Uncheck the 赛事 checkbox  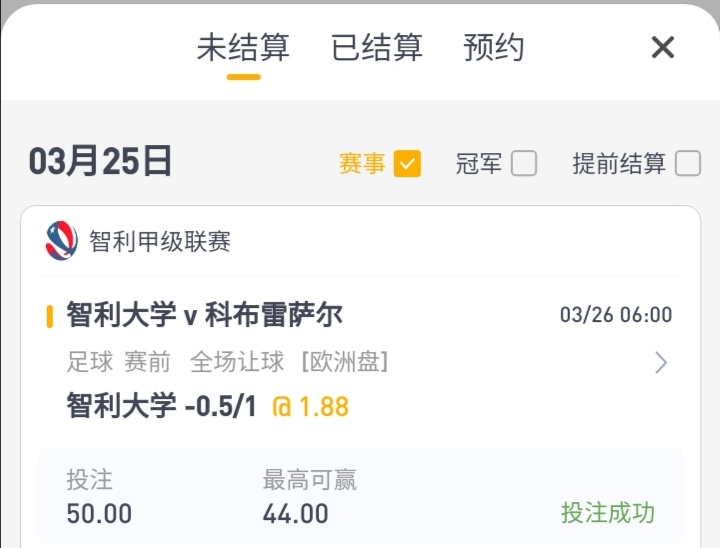pos(407,164)
